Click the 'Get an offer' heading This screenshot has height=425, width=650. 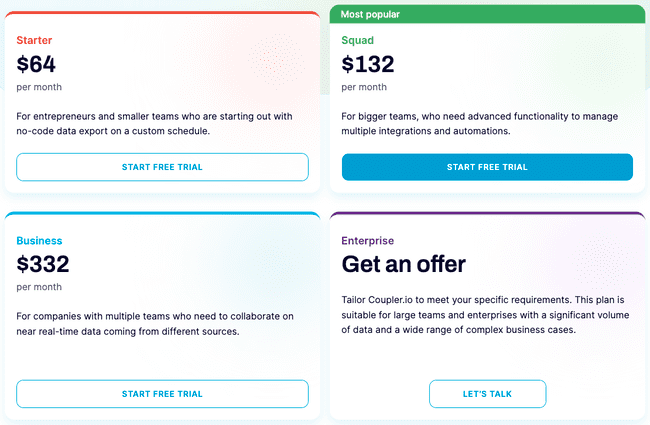[x=403, y=265]
